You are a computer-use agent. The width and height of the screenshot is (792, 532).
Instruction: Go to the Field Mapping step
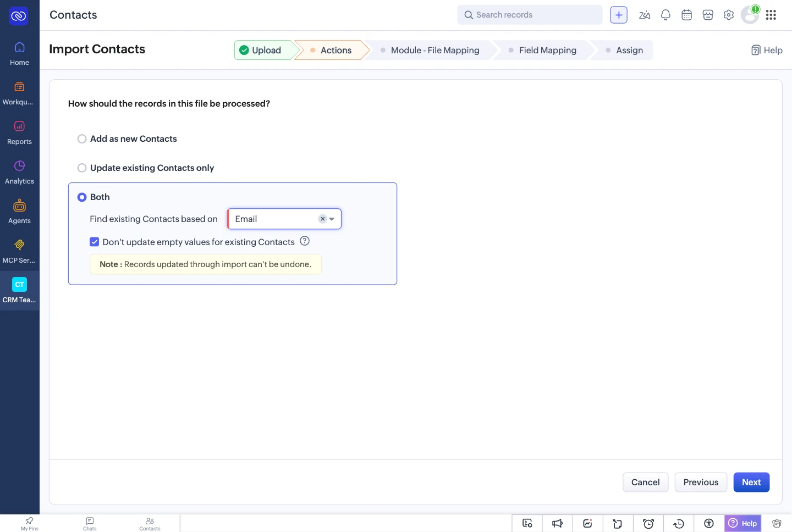point(542,50)
